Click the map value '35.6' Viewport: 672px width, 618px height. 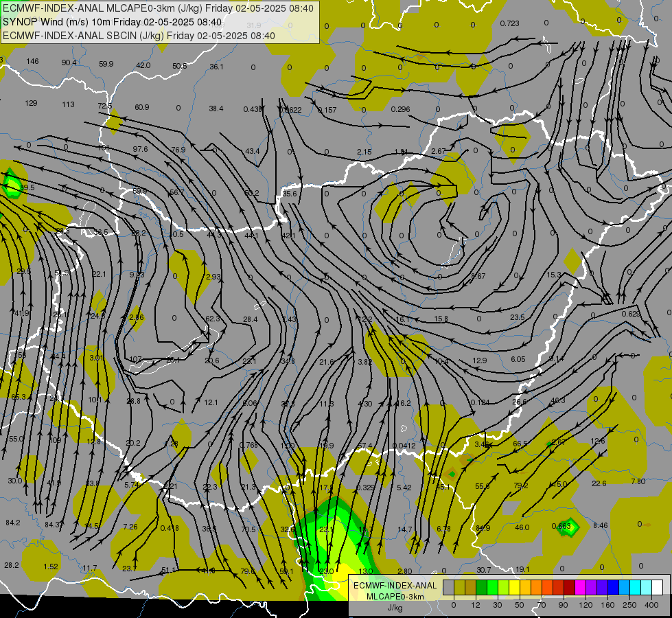click(x=289, y=194)
